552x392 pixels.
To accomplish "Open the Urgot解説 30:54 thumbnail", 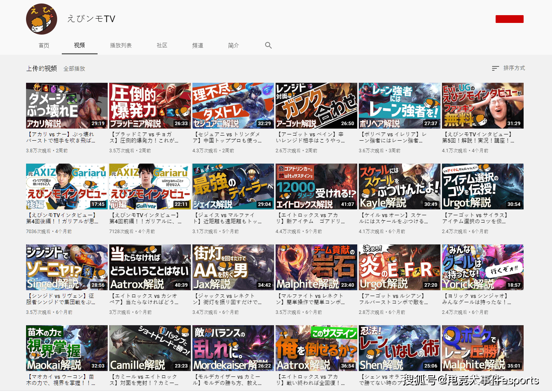I will click(x=483, y=186).
